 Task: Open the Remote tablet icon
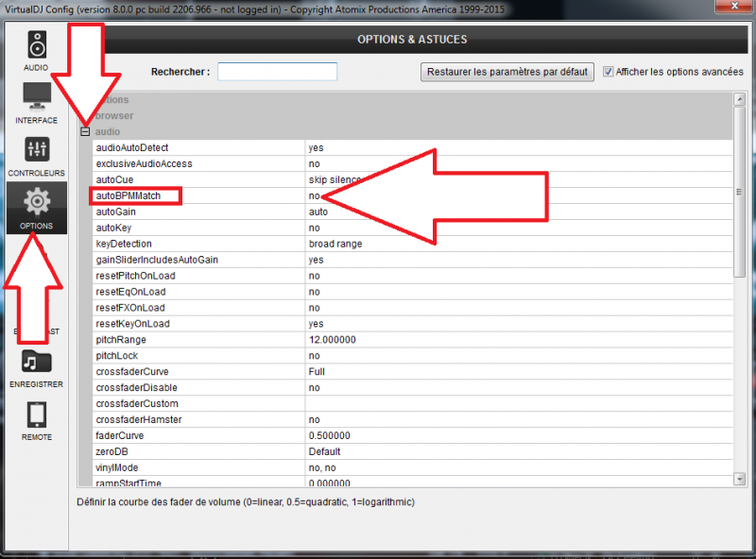coord(37,415)
